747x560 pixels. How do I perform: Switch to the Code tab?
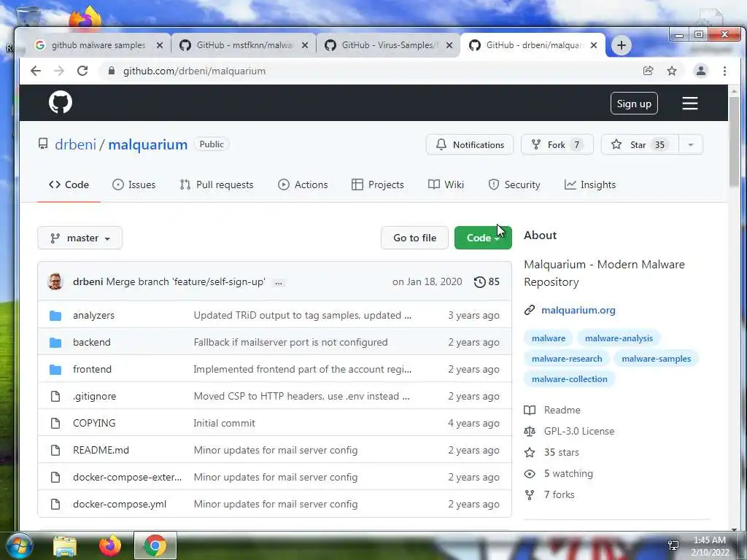69,184
